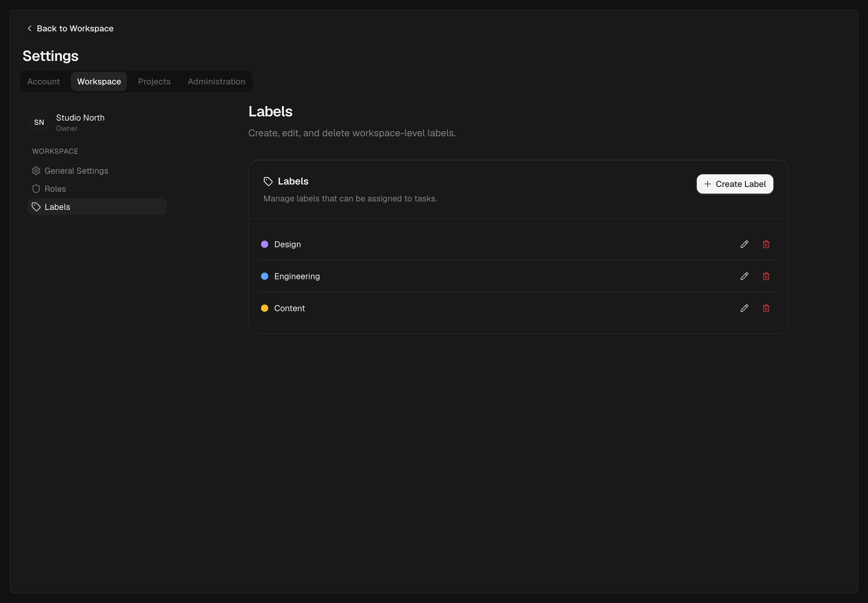This screenshot has height=603, width=868.
Task: Click the gear icon beside General Settings
Action: (x=36, y=171)
